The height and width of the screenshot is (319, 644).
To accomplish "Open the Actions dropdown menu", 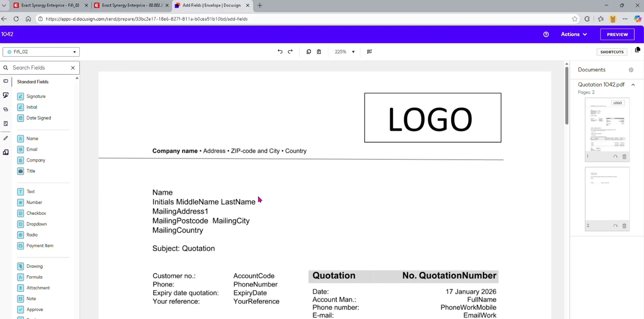I will click(x=574, y=34).
